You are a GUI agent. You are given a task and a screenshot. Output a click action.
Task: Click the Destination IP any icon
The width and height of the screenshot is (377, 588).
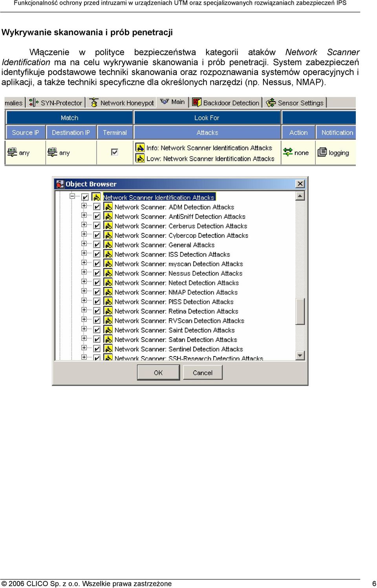coord(52,152)
